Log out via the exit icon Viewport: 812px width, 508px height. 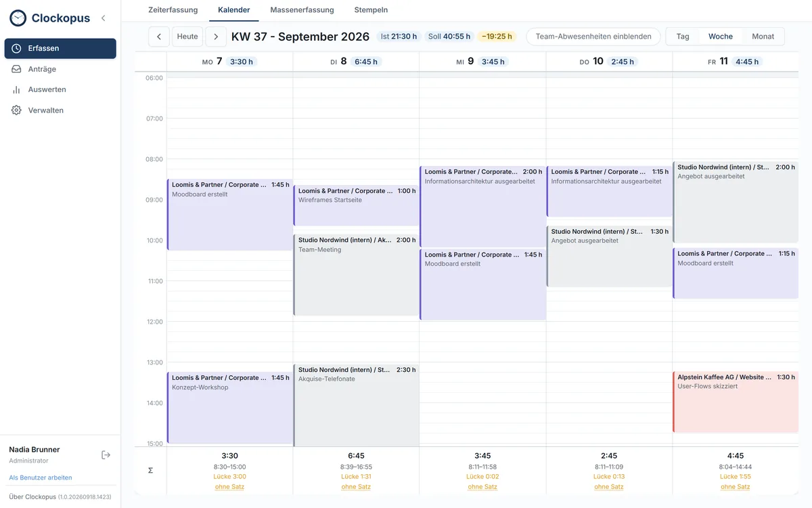click(106, 454)
